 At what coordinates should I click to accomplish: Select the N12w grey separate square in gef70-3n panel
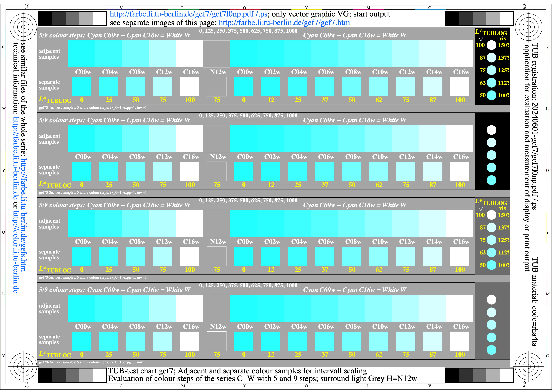(x=217, y=172)
